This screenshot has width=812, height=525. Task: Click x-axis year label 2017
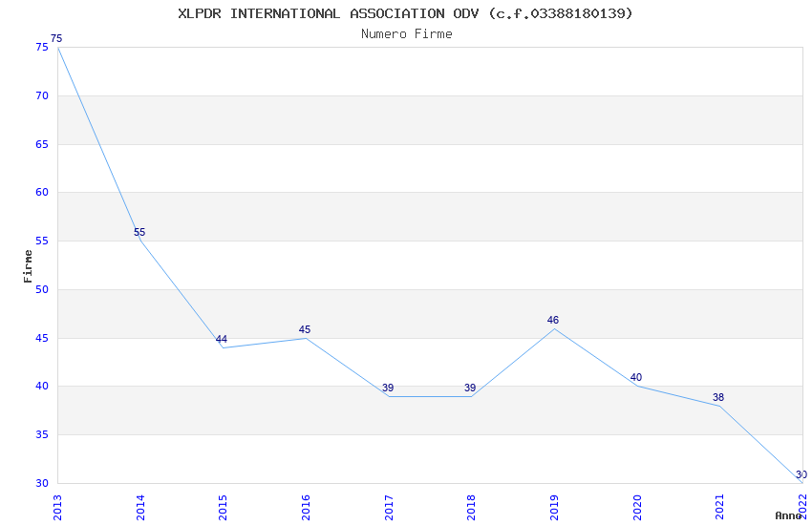click(x=389, y=508)
